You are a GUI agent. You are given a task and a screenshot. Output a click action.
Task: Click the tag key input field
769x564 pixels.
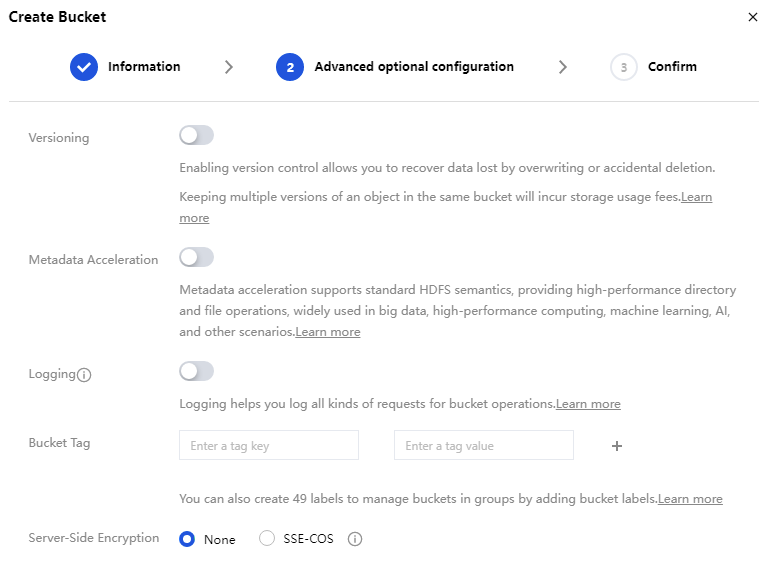[268, 445]
